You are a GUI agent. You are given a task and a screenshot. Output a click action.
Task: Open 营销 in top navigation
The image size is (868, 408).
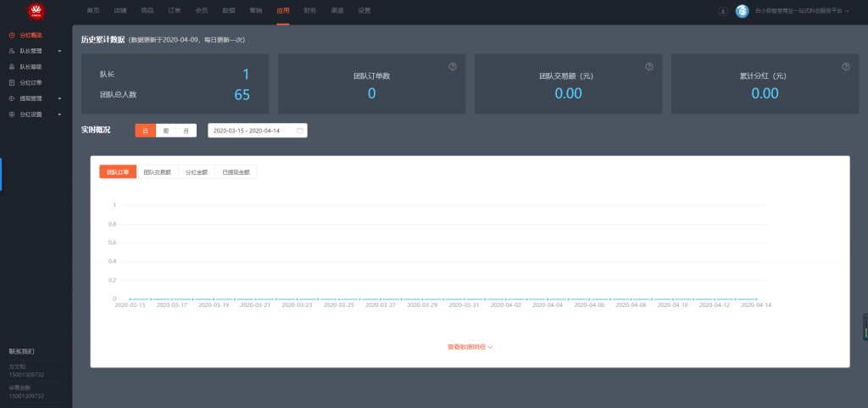(x=256, y=10)
